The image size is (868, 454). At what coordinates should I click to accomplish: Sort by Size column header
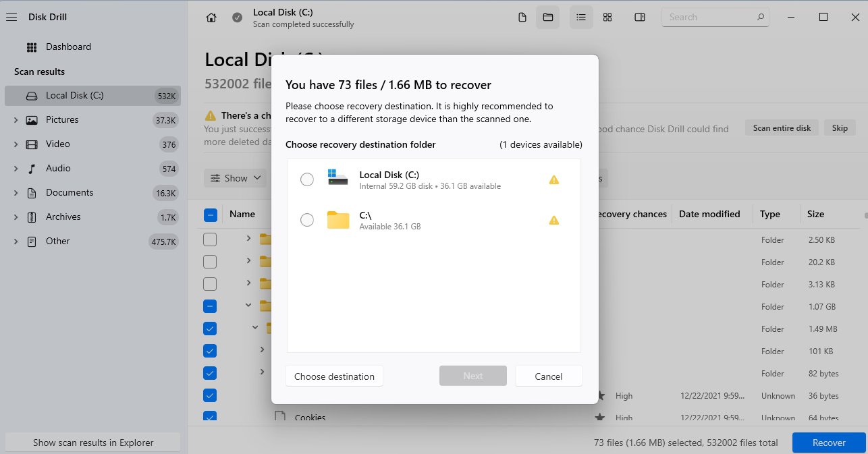click(816, 214)
